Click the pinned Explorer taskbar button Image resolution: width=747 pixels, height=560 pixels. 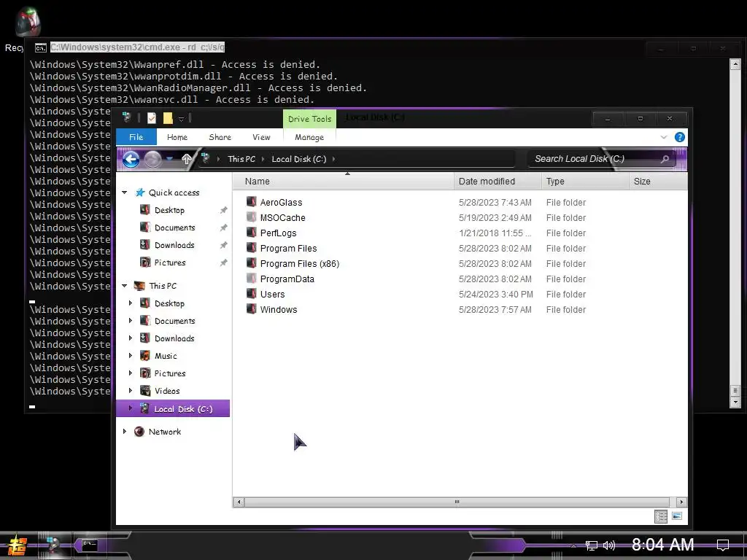click(x=53, y=545)
